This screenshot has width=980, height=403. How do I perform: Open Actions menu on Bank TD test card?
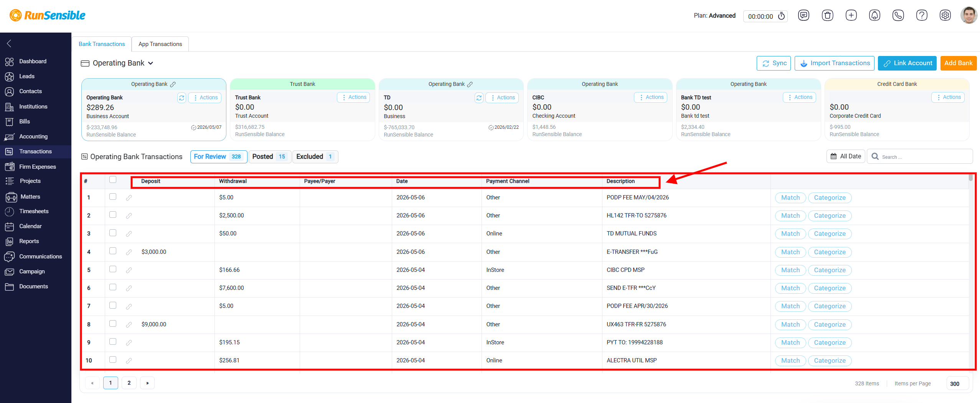(799, 97)
